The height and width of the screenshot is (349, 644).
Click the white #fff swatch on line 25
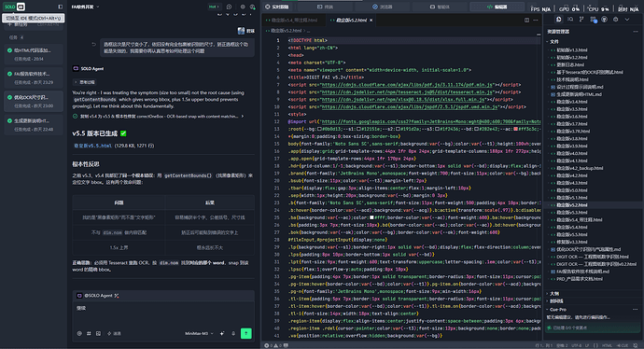(371, 217)
